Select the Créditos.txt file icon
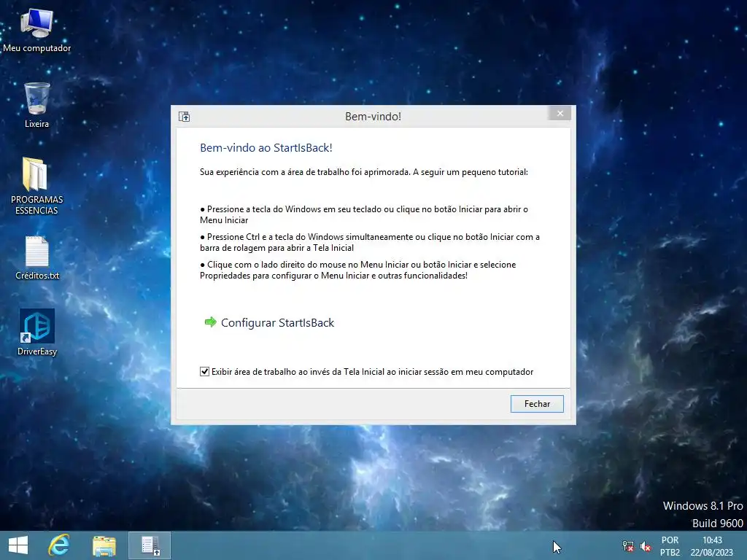 coord(36,257)
